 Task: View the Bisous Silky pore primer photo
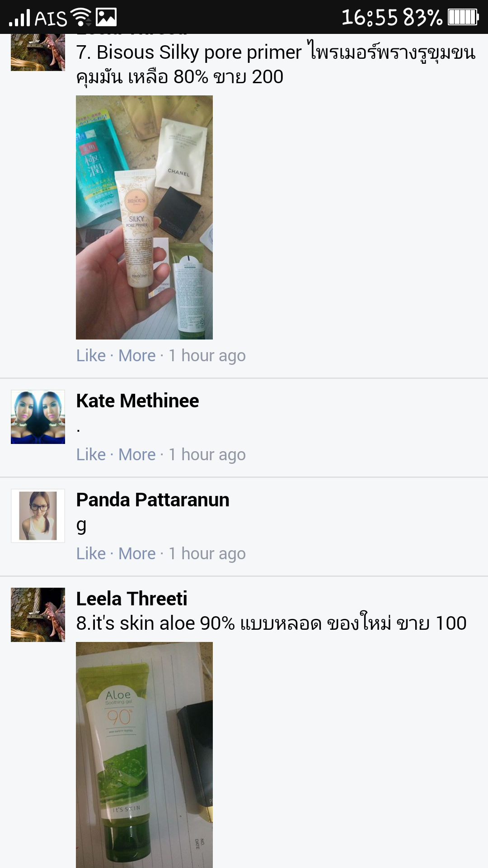click(x=144, y=217)
